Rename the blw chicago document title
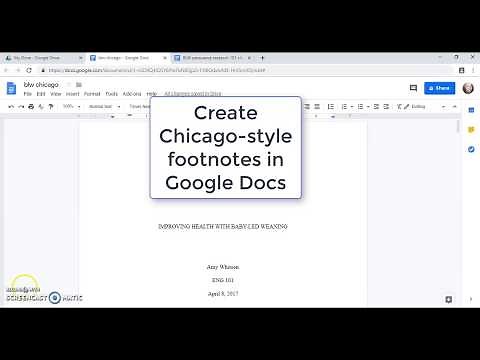The image size is (480, 360). pos(41,85)
